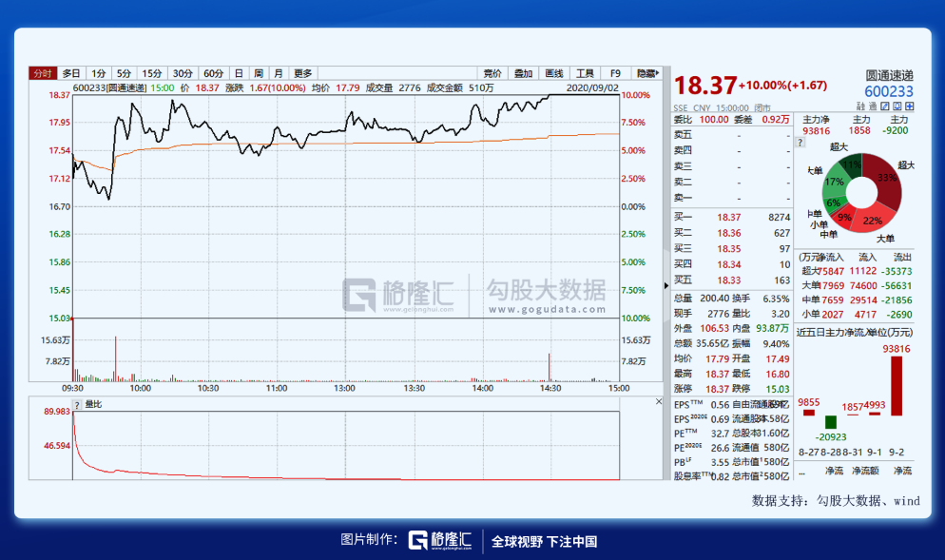945x560 pixels.
Task: Click the edit note pencil icon
Action: pos(885,106)
